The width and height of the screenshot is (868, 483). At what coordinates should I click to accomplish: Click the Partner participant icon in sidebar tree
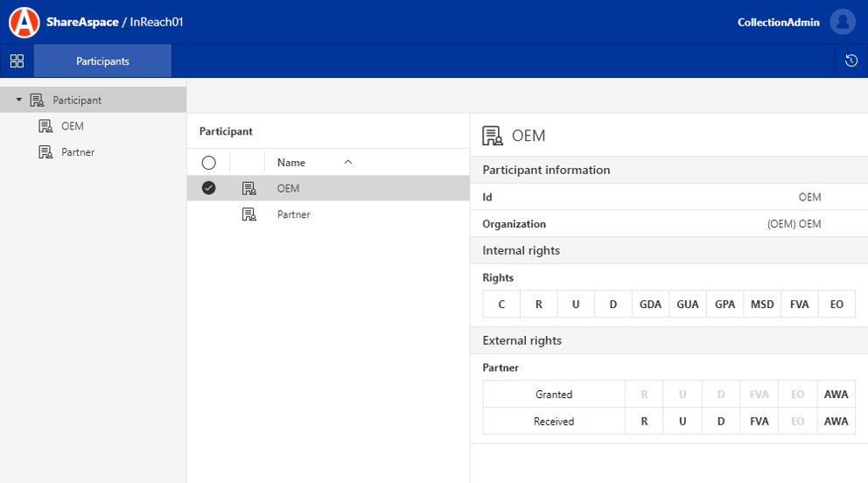[45, 152]
